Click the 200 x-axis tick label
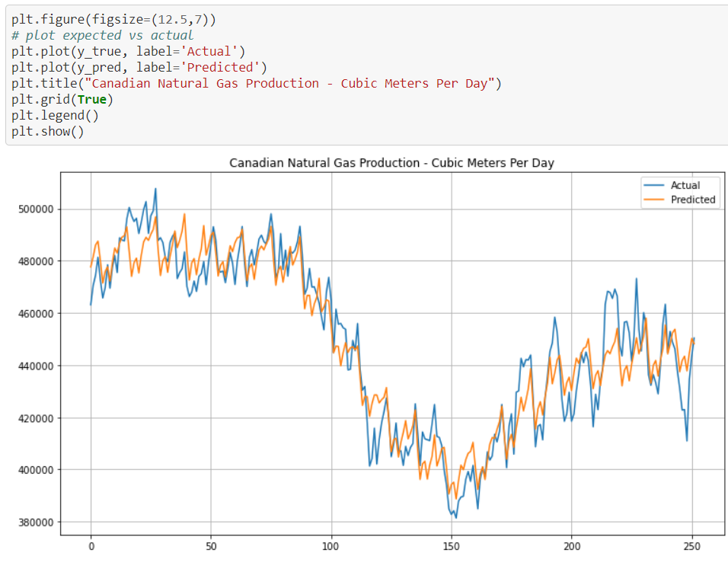This screenshot has width=728, height=566. pyautogui.click(x=572, y=546)
